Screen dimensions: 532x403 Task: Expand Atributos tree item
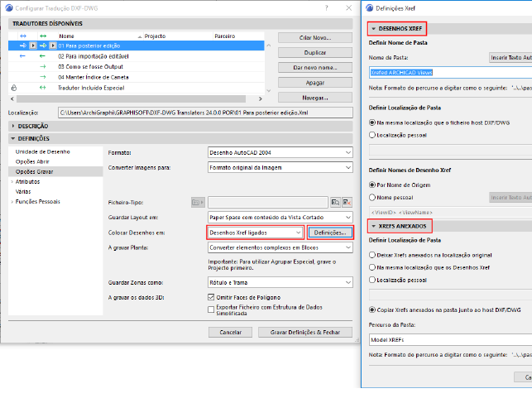pos(12,182)
